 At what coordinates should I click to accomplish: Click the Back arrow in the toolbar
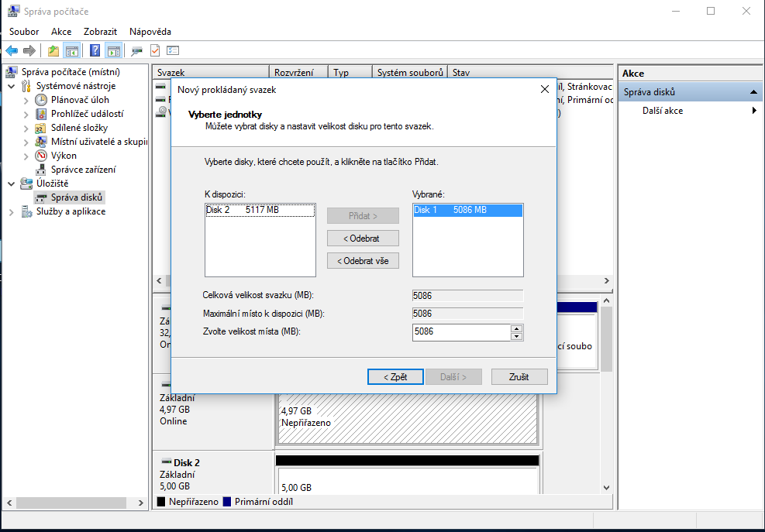[12, 51]
